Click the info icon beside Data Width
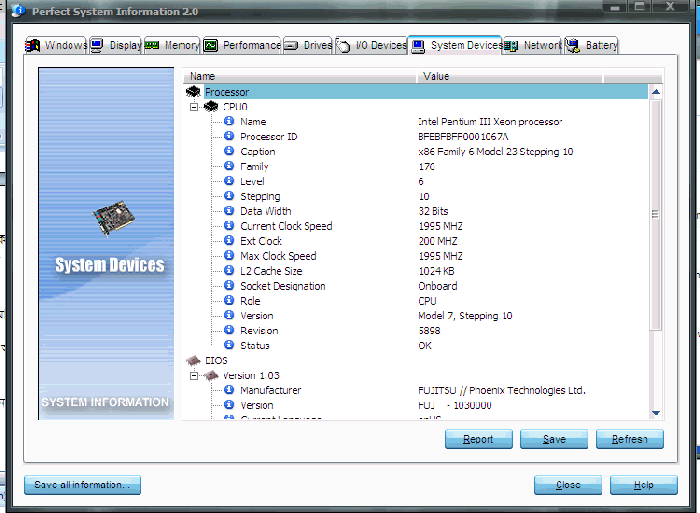Screen dimensions: 700x513 tap(229, 210)
